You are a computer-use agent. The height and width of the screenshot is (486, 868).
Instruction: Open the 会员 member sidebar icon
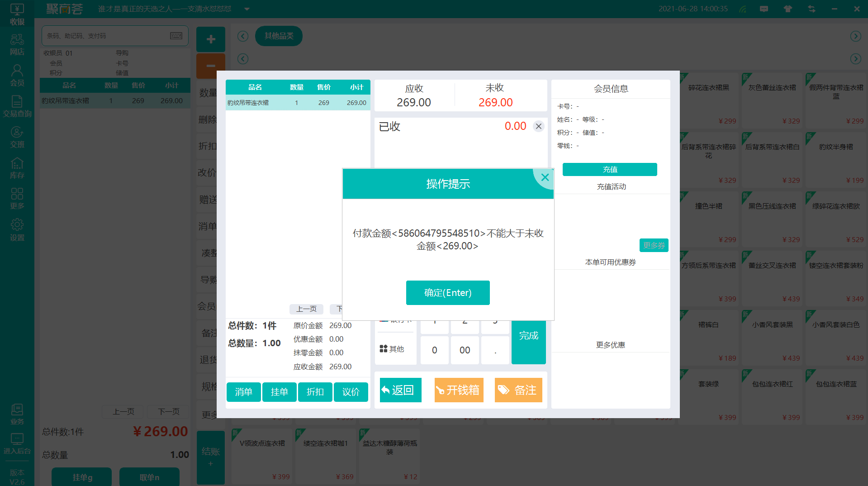[x=17, y=76]
